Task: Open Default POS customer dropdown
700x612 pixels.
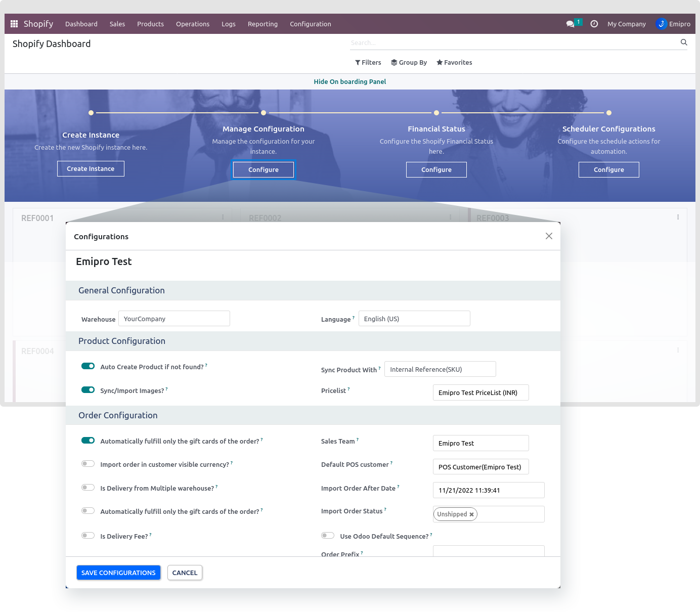Action: (481, 467)
